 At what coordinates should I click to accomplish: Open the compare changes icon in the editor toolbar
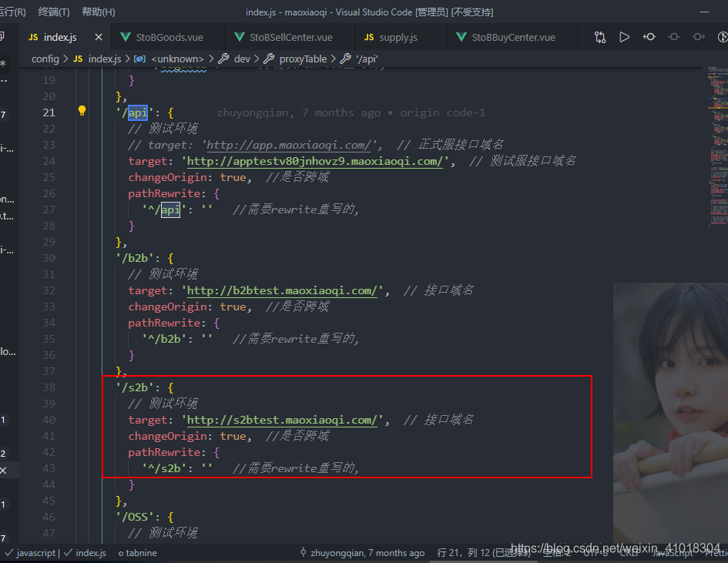click(600, 37)
